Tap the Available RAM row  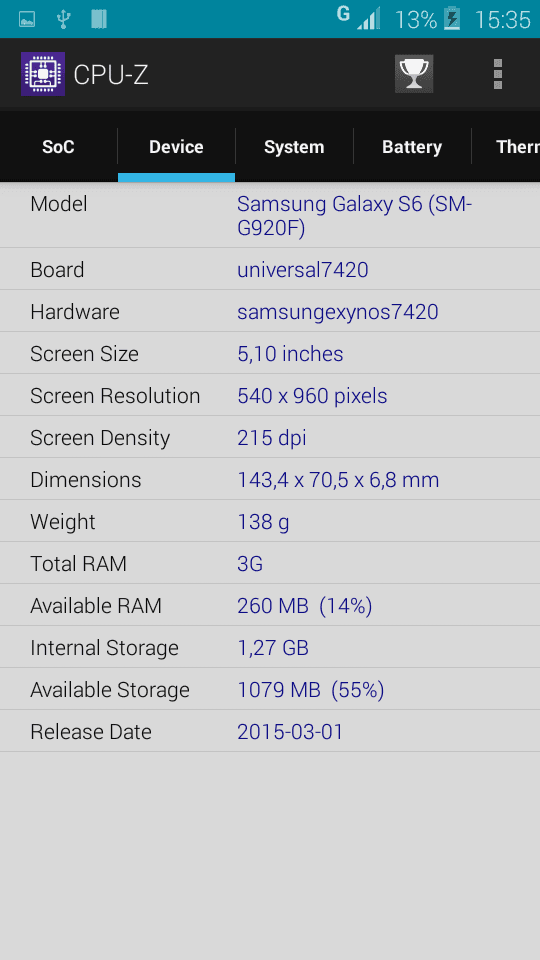tap(270, 606)
